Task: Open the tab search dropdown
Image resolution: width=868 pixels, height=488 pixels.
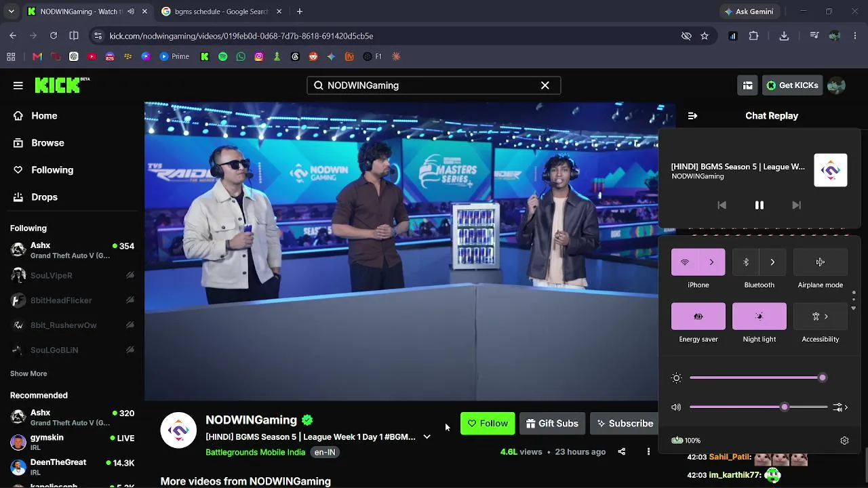Action: pyautogui.click(x=11, y=12)
